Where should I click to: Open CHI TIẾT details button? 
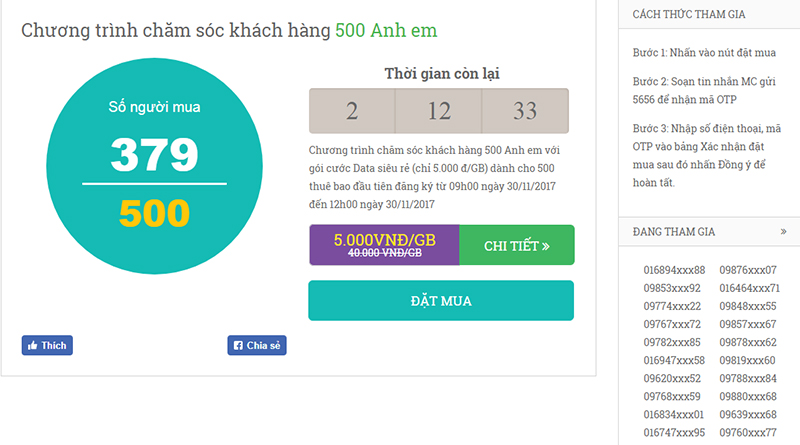point(516,245)
